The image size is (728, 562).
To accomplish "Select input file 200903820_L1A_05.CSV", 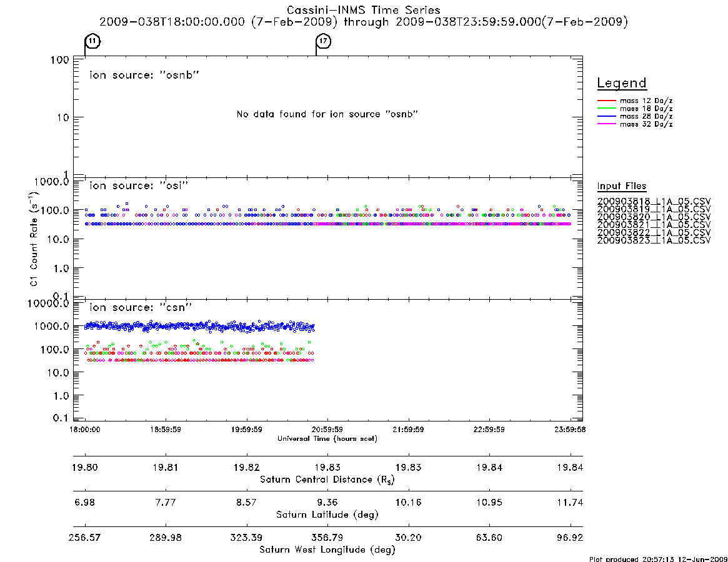I will tap(654, 217).
